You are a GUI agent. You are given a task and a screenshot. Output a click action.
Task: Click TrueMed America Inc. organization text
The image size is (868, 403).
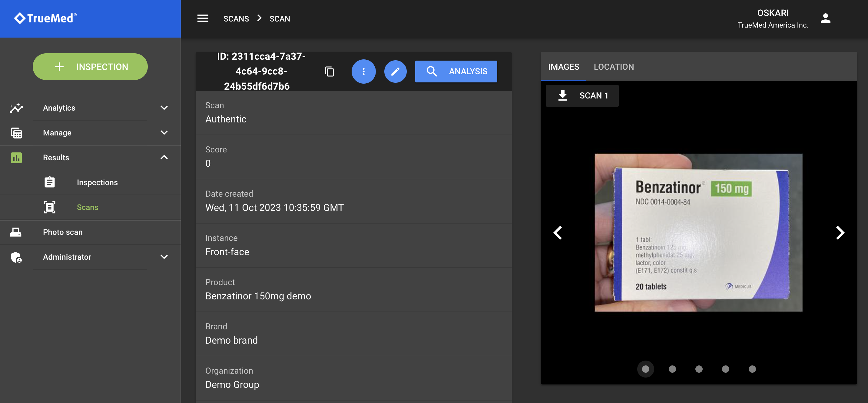click(x=773, y=25)
